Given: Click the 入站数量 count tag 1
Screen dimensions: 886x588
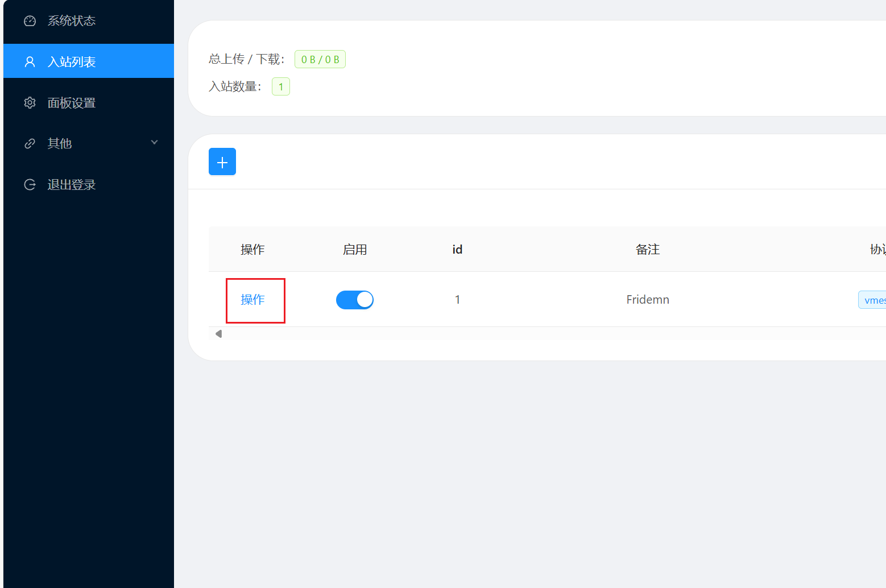Looking at the screenshot, I should click(281, 86).
